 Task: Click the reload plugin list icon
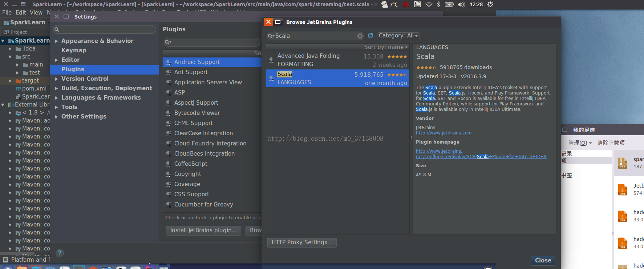pyautogui.click(x=370, y=36)
